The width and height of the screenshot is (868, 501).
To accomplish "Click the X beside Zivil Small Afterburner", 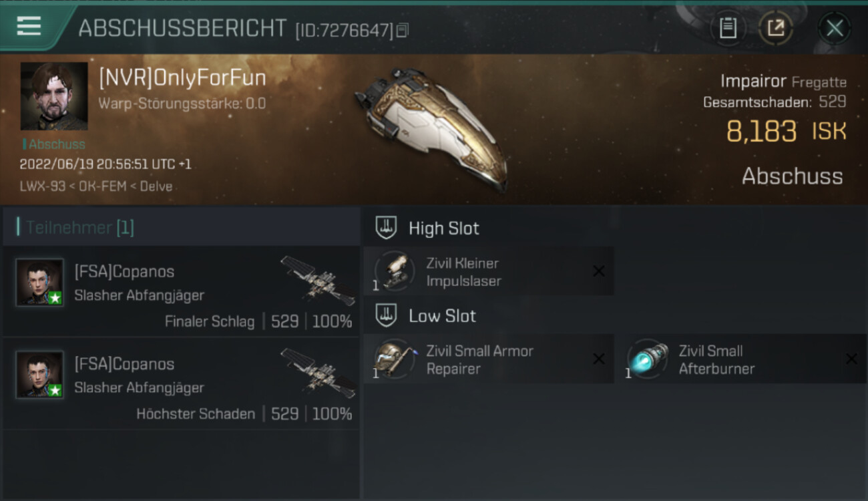I will pyautogui.click(x=851, y=359).
